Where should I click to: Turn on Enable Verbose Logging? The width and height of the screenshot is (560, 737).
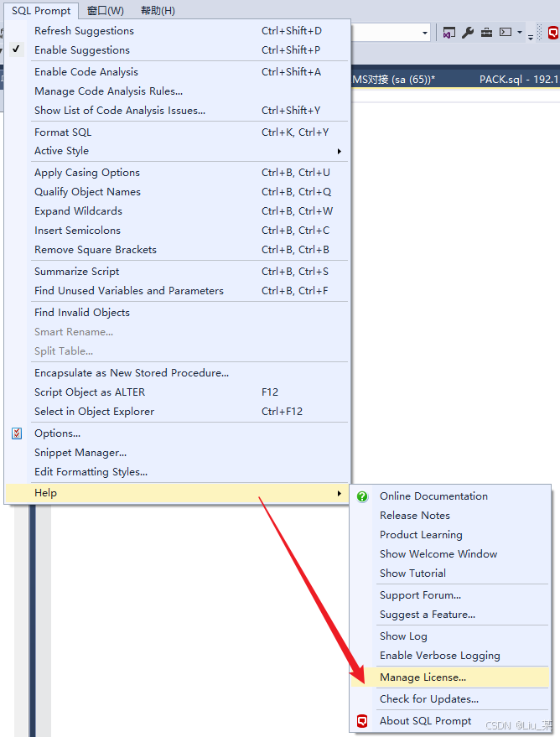[439, 656]
